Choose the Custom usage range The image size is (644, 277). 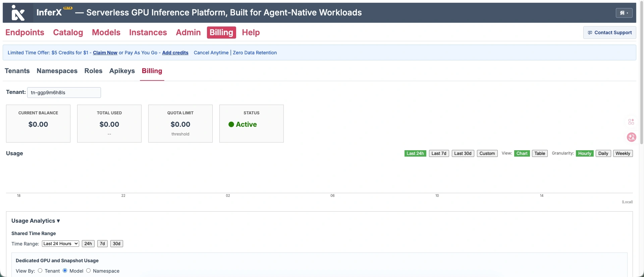pos(487,154)
